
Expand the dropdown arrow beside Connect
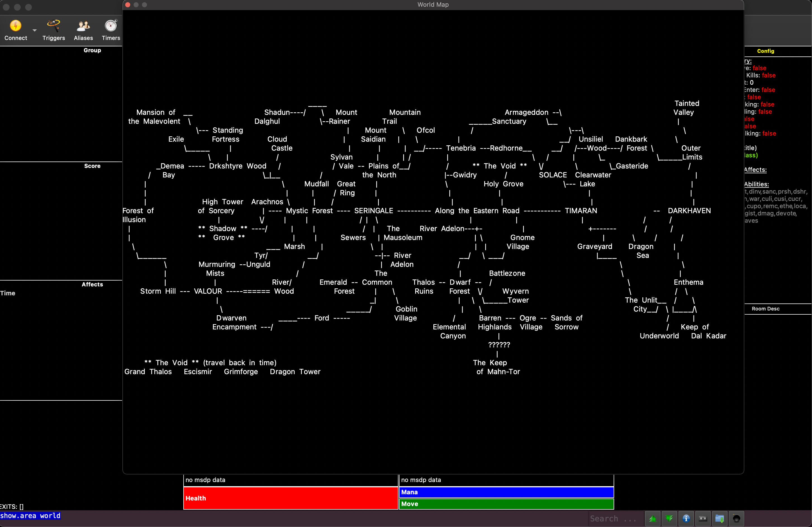(x=34, y=30)
